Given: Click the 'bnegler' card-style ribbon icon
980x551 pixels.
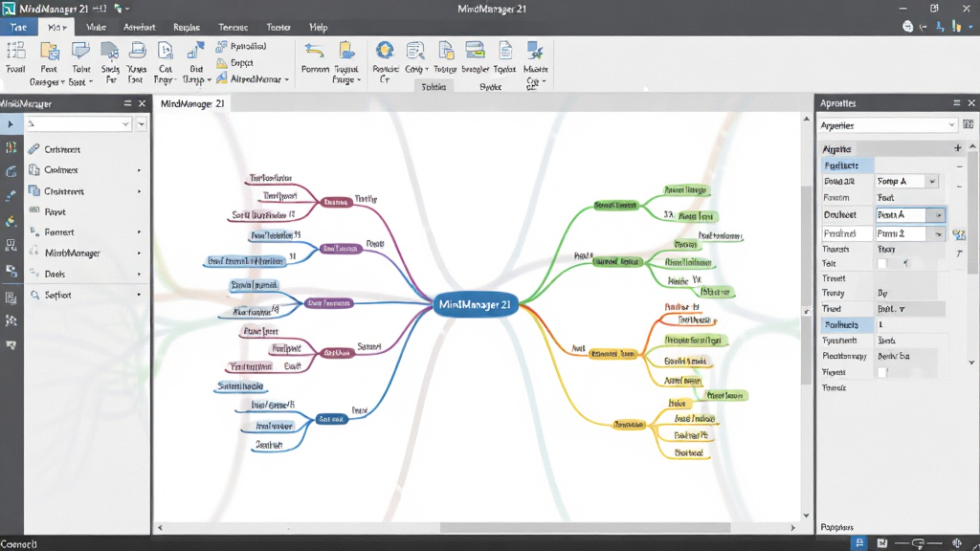Looking at the screenshot, I should [x=475, y=52].
